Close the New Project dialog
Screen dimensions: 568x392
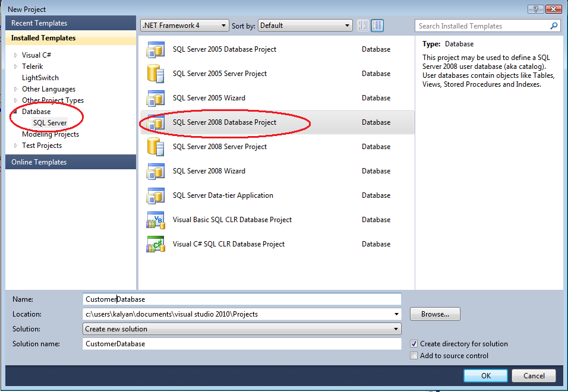pyautogui.click(x=554, y=9)
